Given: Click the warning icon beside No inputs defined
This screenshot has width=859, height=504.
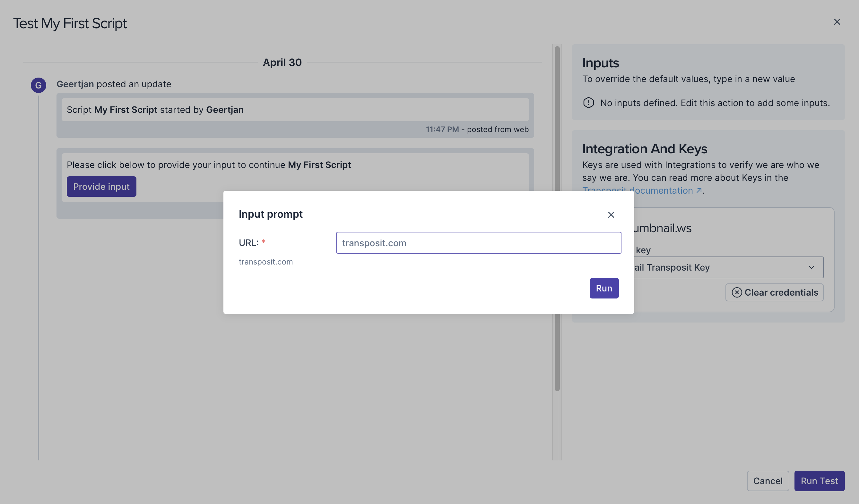Looking at the screenshot, I should coord(588,103).
